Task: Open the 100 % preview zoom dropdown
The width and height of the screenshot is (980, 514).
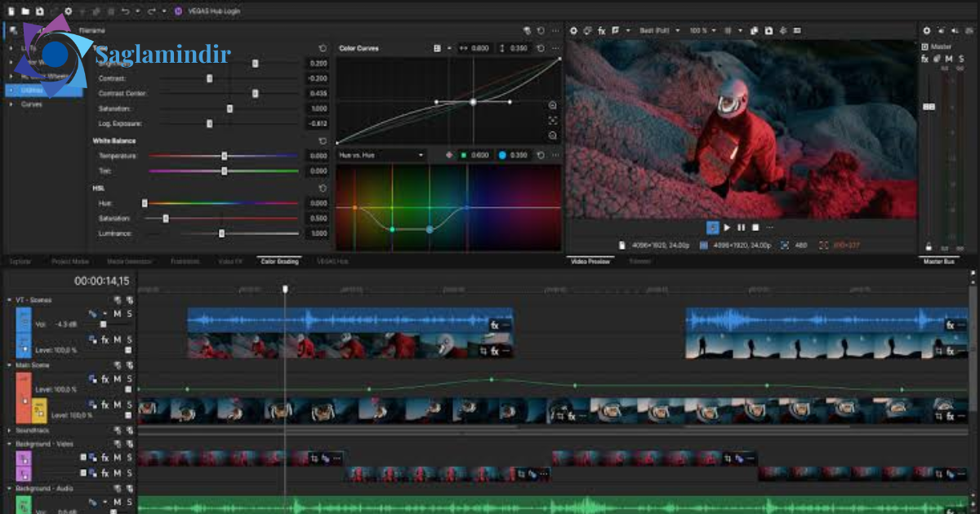Action: [x=703, y=31]
